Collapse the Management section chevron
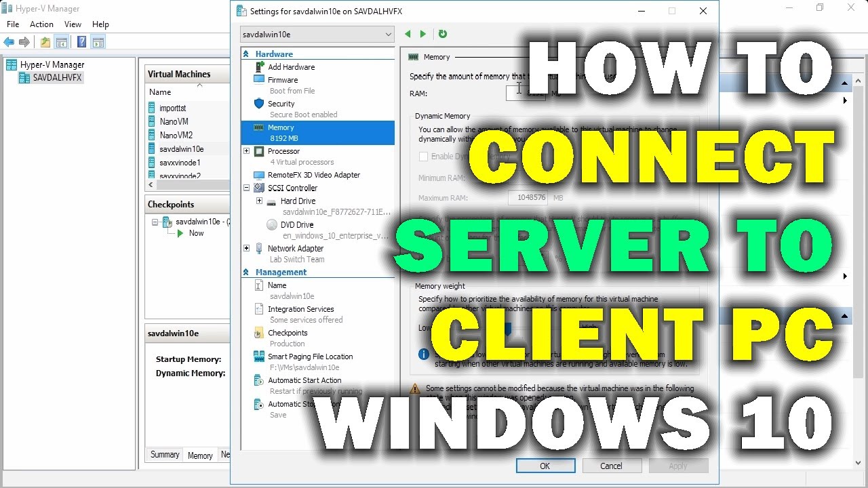This screenshot has width=868, height=488. click(246, 272)
